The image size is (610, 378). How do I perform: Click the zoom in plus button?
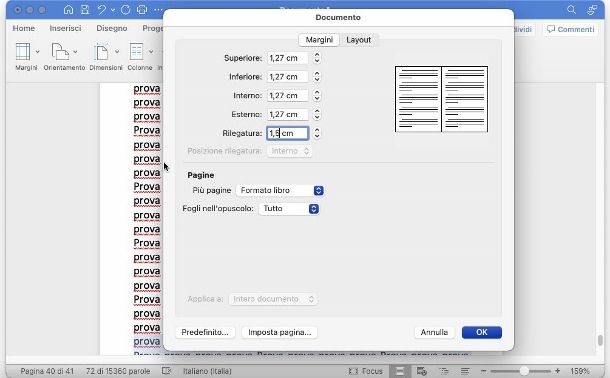pos(557,371)
